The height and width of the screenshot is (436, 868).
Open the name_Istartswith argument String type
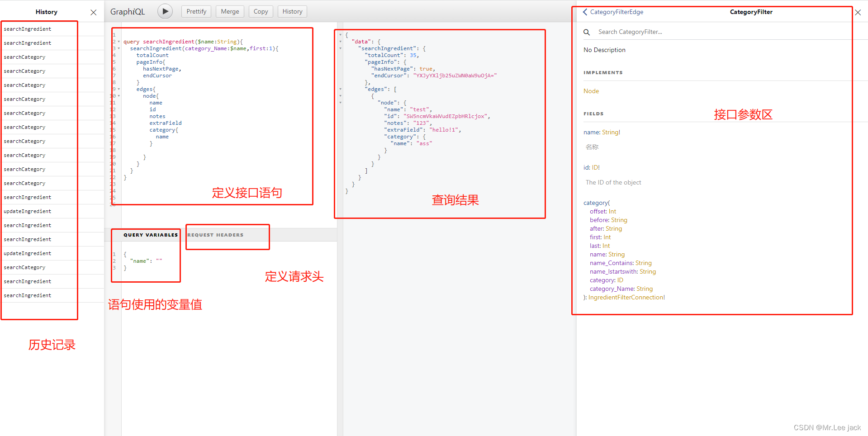tap(648, 271)
